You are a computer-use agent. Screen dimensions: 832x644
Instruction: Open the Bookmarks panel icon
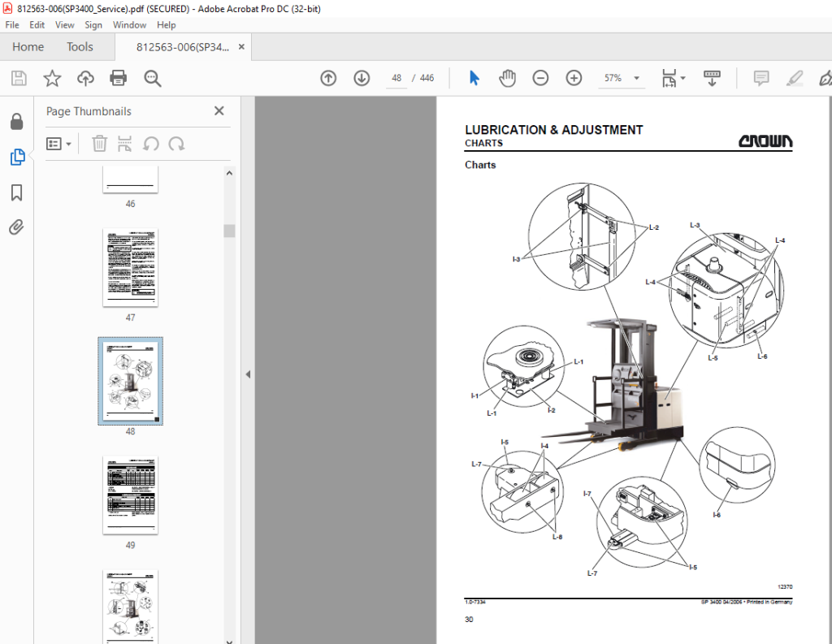coord(16,192)
